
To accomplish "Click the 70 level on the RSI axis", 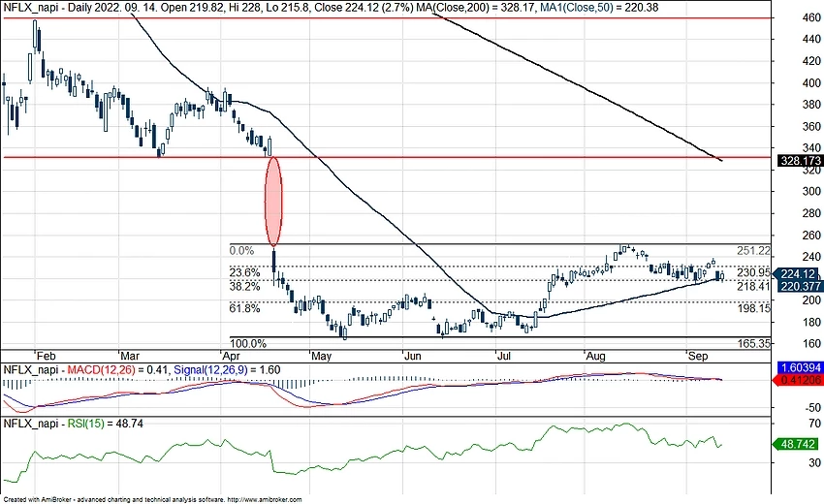I will pos(814,423).
